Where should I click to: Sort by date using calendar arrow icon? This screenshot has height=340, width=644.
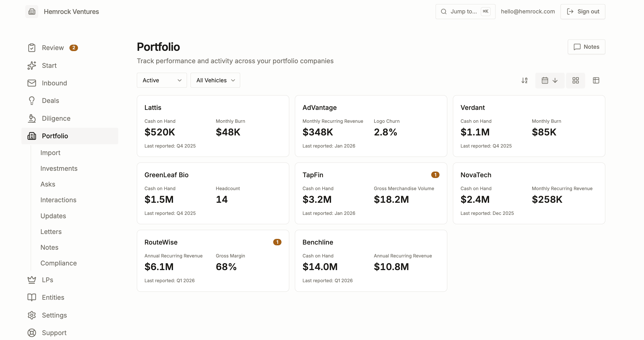550,80
